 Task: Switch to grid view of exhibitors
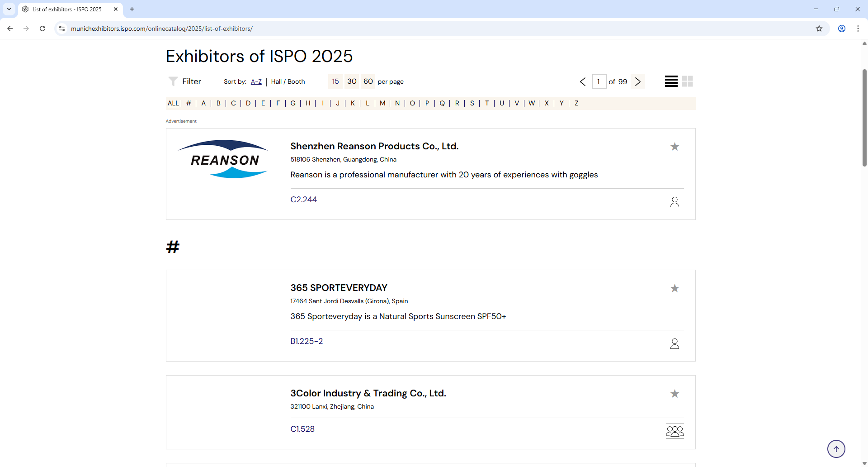(687, 81)
